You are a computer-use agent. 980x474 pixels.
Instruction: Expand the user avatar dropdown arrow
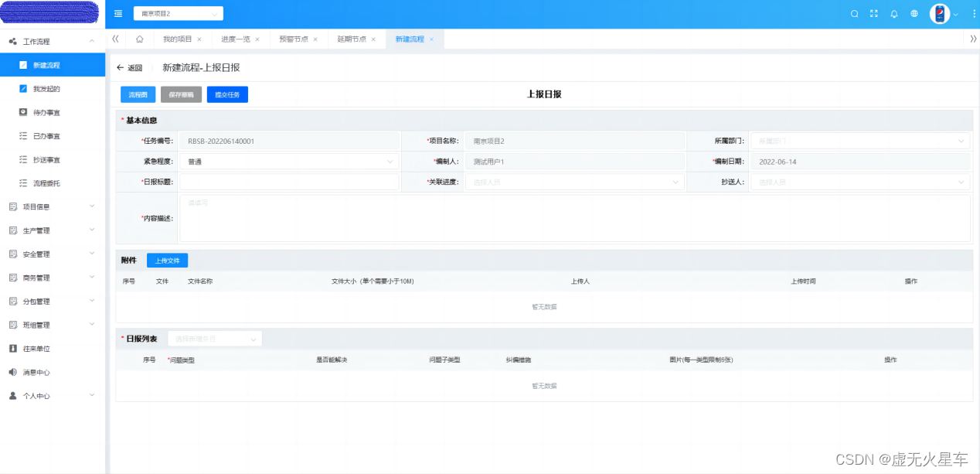point(956,14)
